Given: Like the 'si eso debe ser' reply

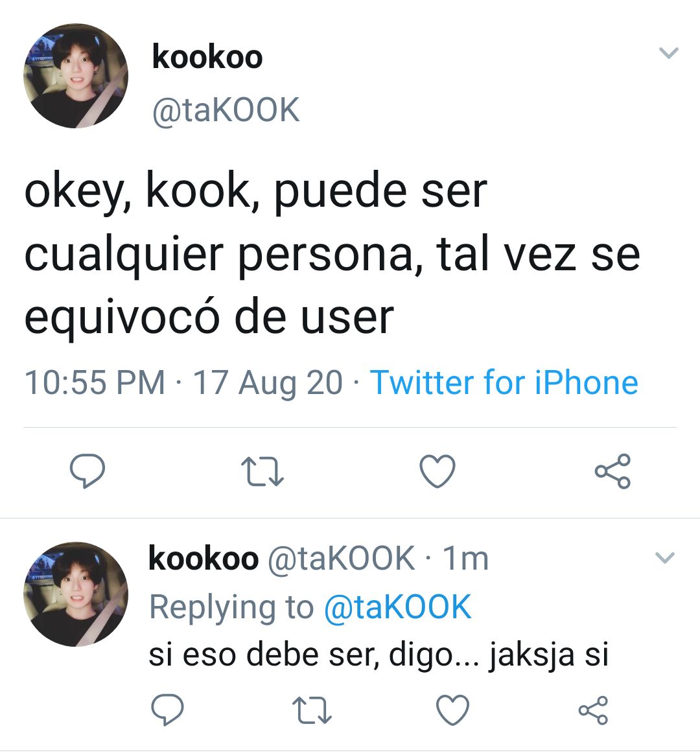Looking at the screenshot, I should tap(452, 710).
